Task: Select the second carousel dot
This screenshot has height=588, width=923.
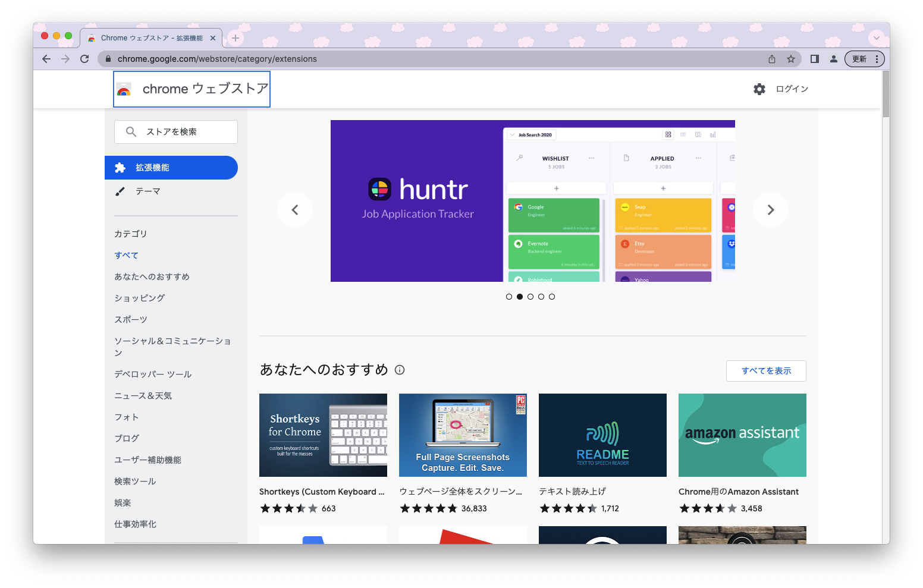Action: click(x=520, y=297)
